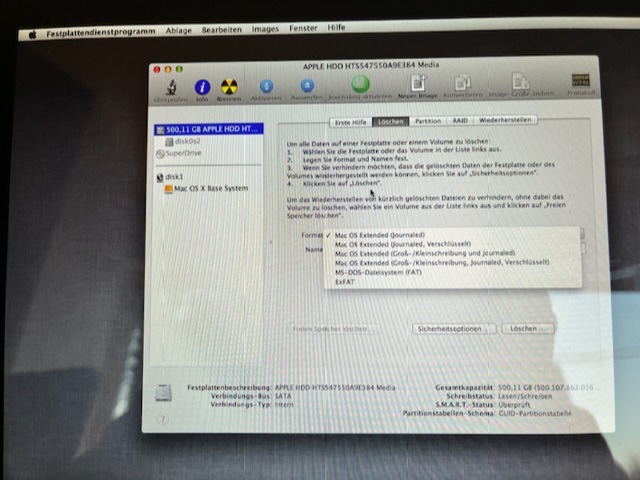Open the Ablage menu
The height and width of the screenshot is (480, 640).
pyautogui.click(x=179, y=31)
